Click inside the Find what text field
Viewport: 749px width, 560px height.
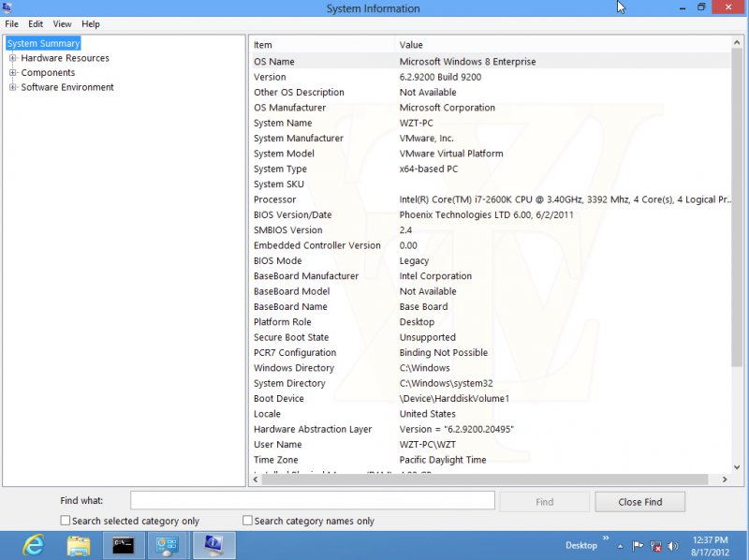coord(312,501)
